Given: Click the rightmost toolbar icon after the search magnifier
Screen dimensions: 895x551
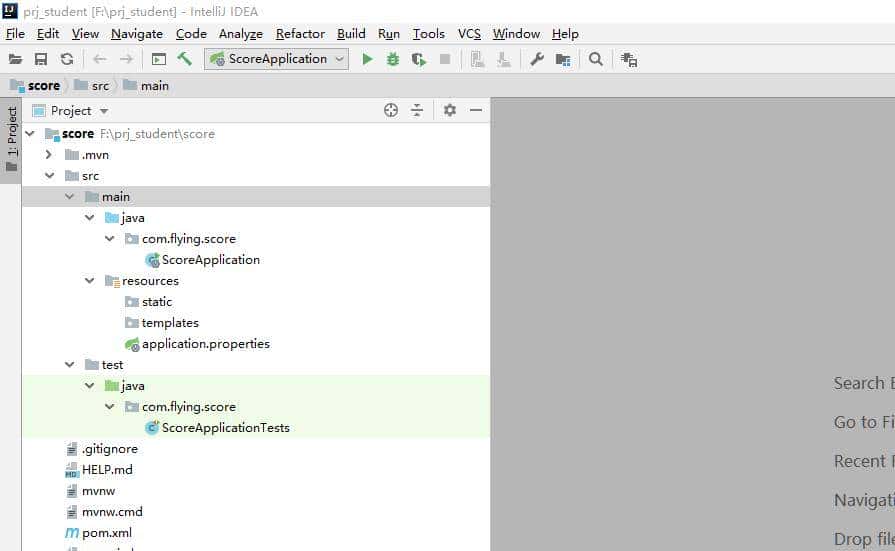Looking at the screenshot, I should (628, 59).
